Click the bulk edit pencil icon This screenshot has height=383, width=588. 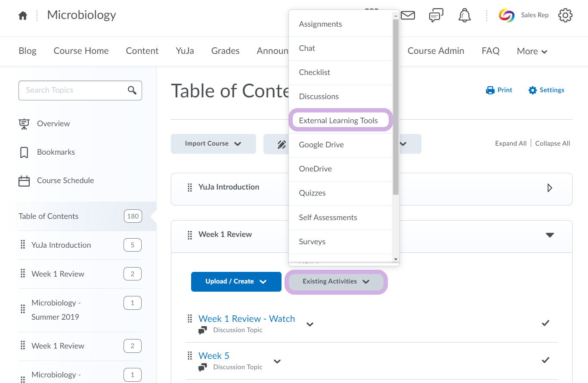[x=282, y=144]
